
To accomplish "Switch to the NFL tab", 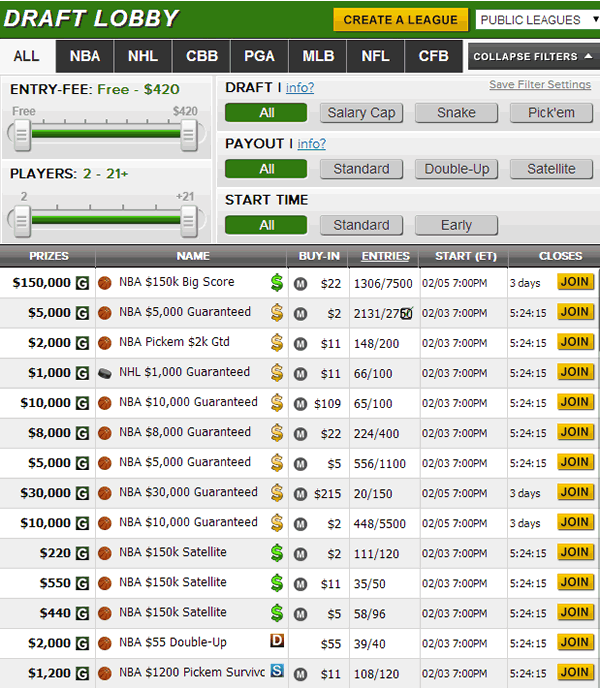I will pos(376,56).
